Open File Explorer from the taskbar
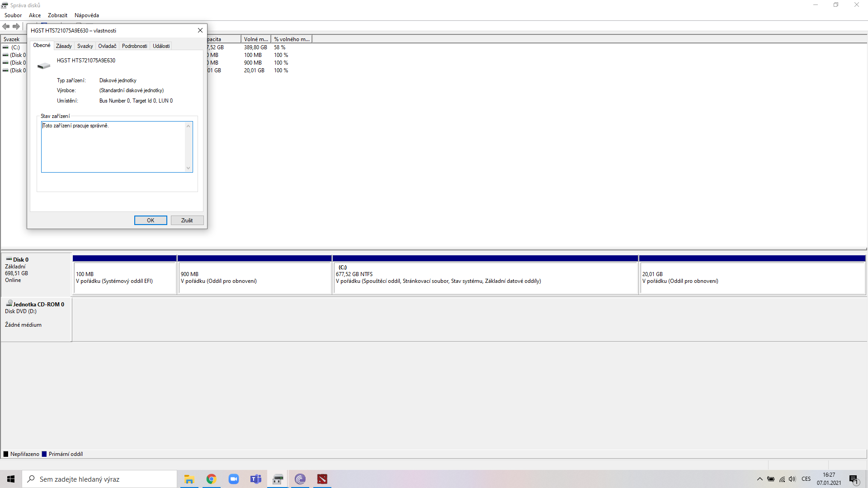The image size is (868, 488). click(189, 479)
